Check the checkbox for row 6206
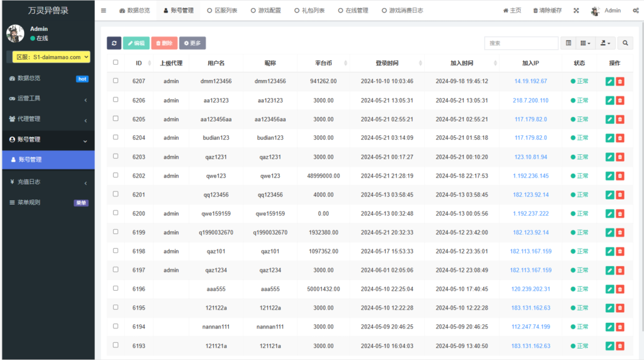Image resolution: width=644 pixels, height=360 pixels. 116,100
